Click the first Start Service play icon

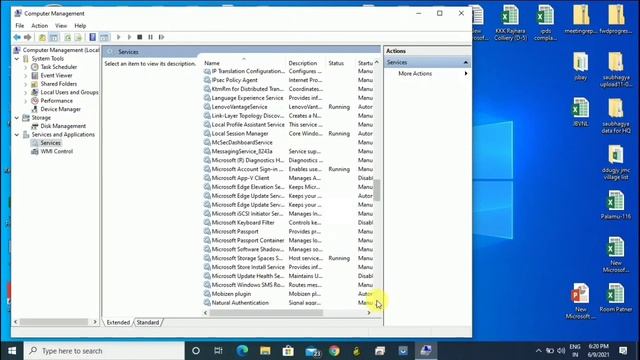click(x=118, y=37)
